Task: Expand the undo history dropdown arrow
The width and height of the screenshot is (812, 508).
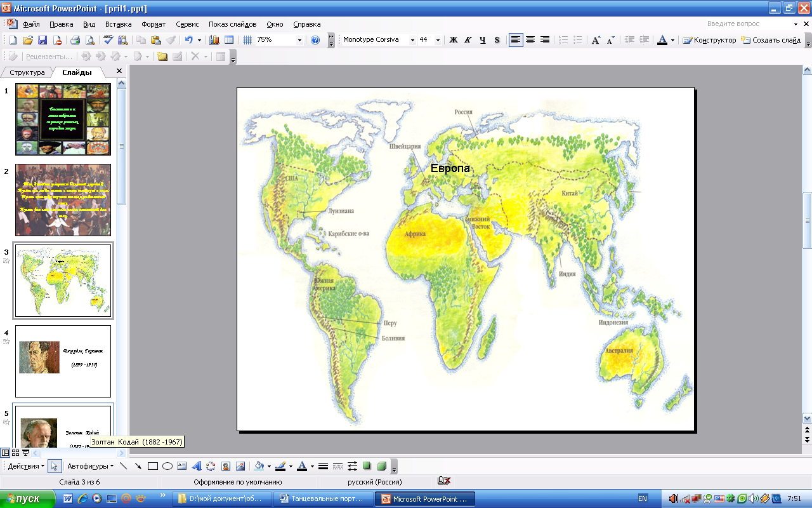Action: pyautogui.click(x=199, y=40)
